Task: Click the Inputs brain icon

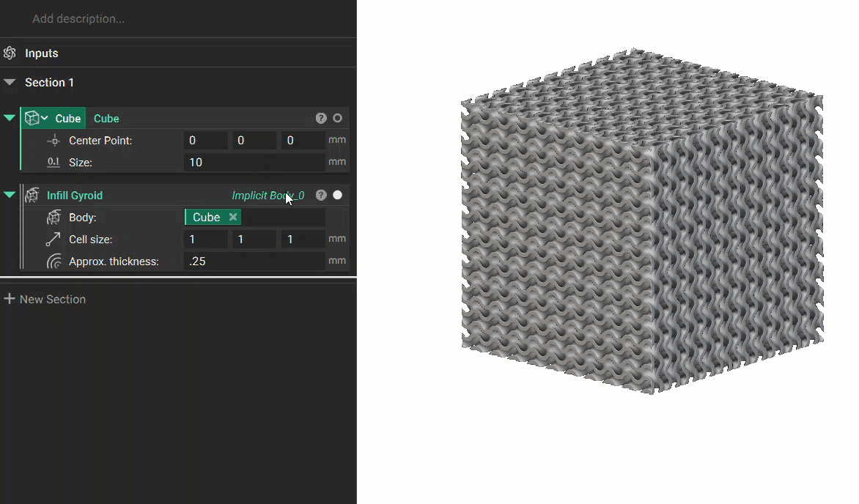Action: click(x=10, y=53)
